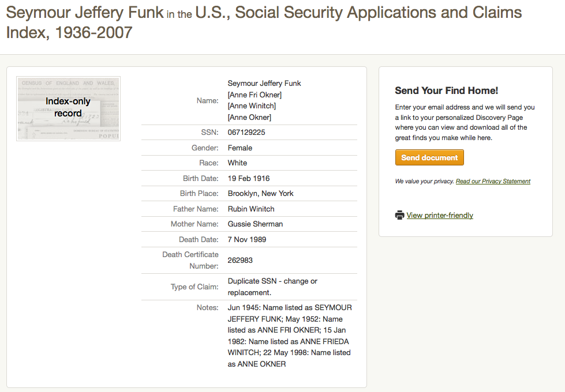Click the Birth Place Brooklyn, New York
565x392 pixels.
[x=260, y=194]
